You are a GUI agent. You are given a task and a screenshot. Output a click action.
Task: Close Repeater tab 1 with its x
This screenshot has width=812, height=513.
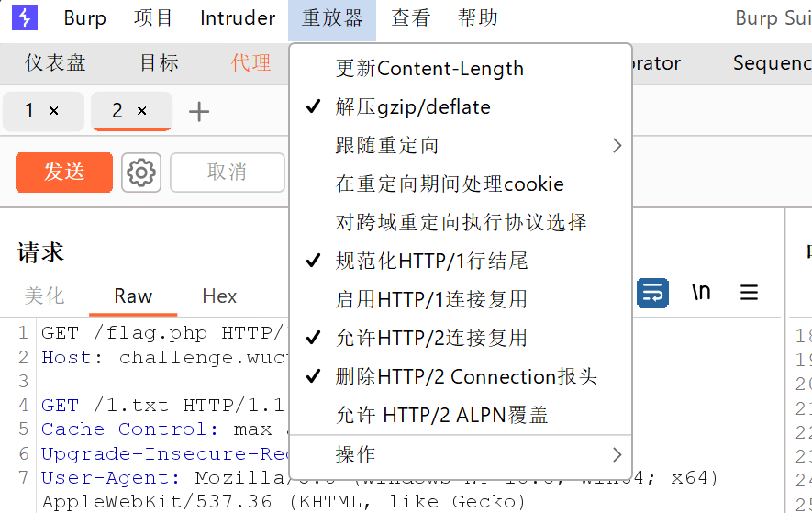(x=54, y=111)
